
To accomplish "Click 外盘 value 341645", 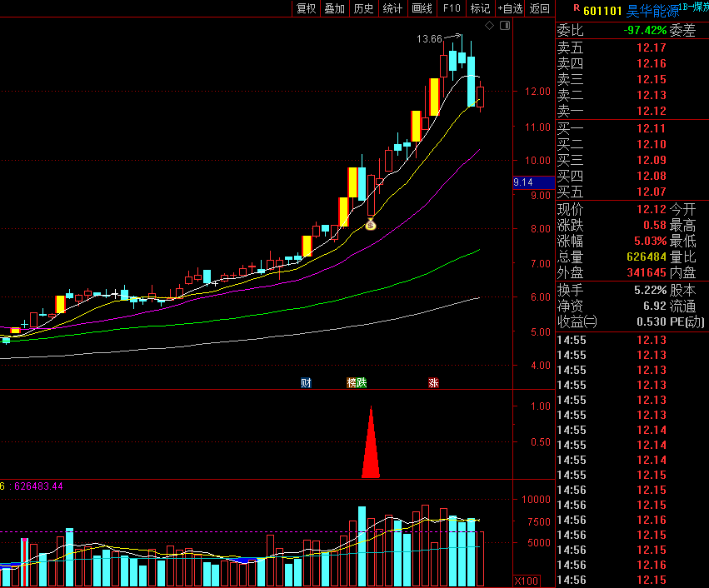I will click(x=647, y=272).
